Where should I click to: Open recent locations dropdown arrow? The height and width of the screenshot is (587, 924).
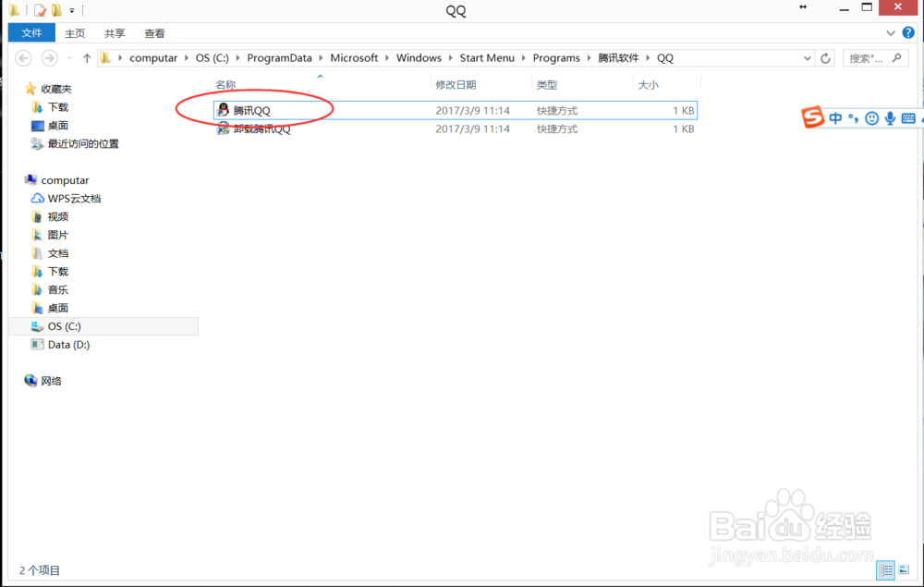[69, 57]
